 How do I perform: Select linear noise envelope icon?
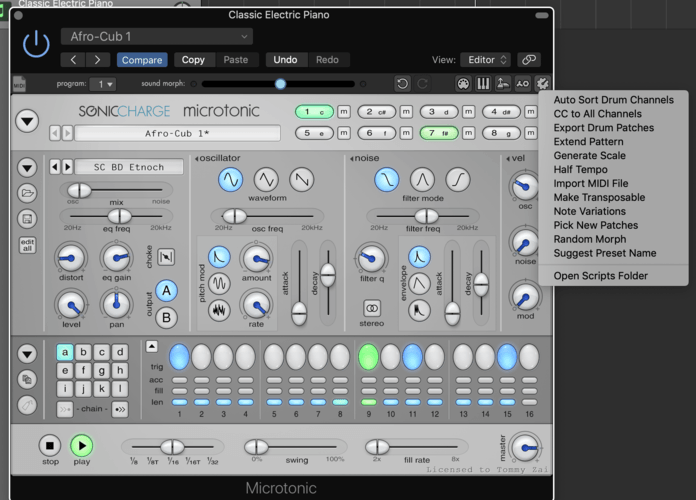419,283
